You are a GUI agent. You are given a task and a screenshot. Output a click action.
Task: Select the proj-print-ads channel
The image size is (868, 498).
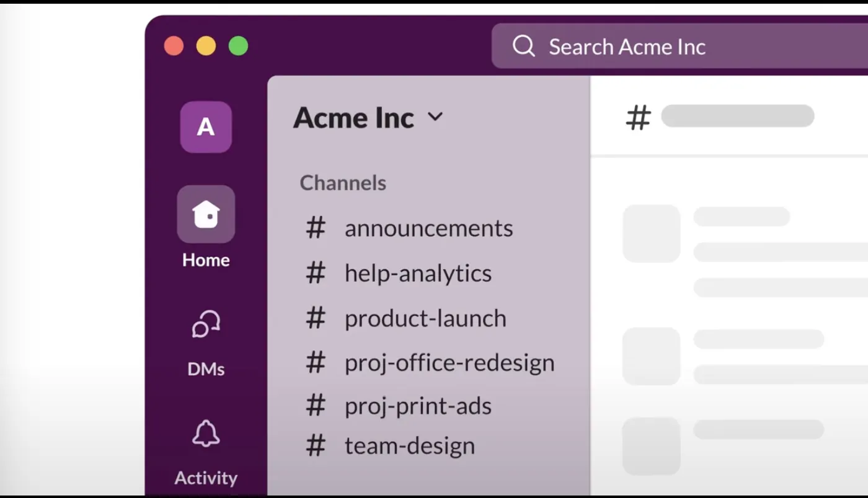417,406
